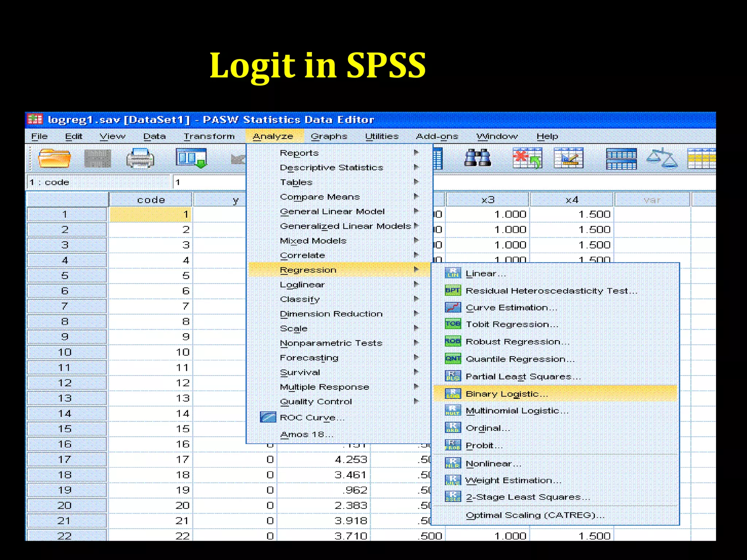The image size is (747, 560).
Task: Click the Weight Cases scales icon
Action: click(x=662, y=159)
